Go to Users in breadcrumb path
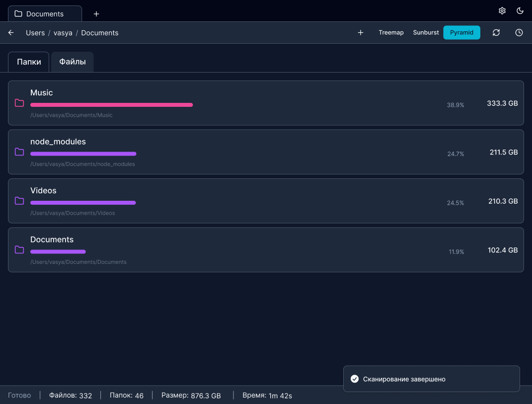 [35, 33]
